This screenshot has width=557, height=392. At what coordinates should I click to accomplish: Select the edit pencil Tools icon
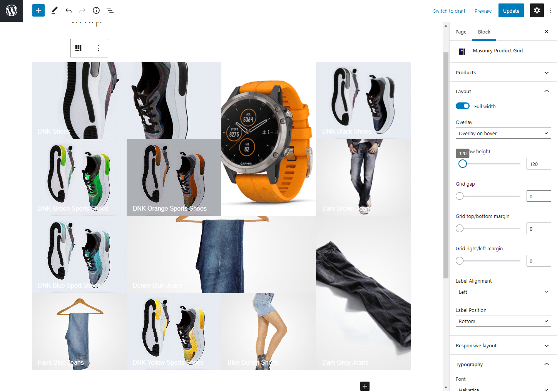pyautogui.click(x=54, y=10)
